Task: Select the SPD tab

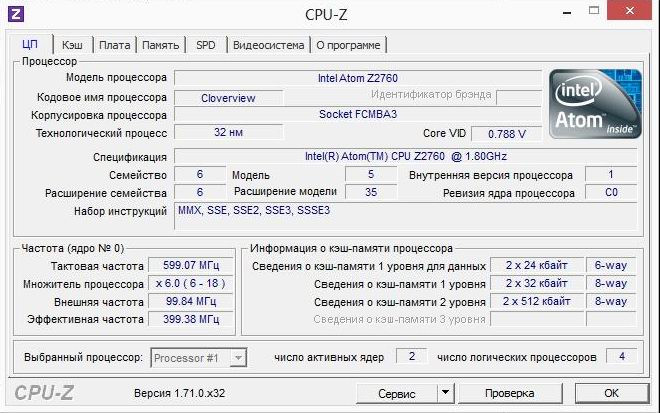Action: (x=205, y=45)
